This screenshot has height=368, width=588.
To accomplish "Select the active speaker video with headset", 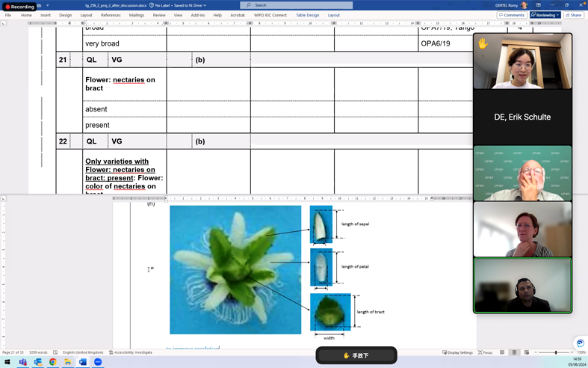I will click(522, 285).
